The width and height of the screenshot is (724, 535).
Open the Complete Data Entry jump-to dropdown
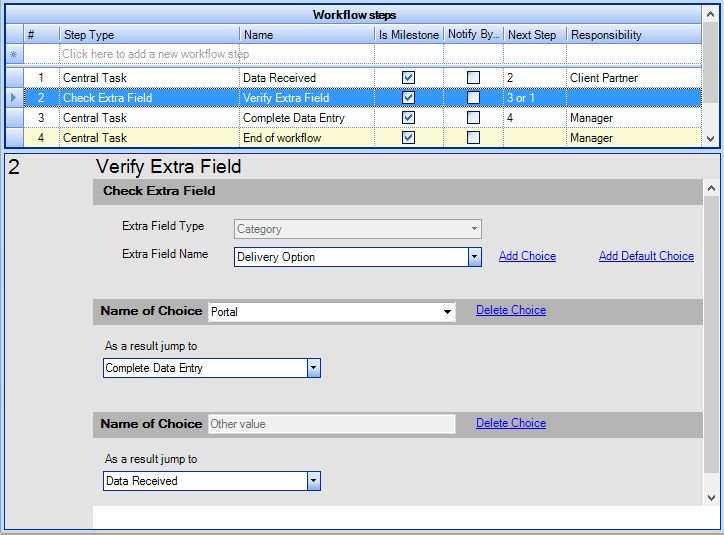click(314, 368)
